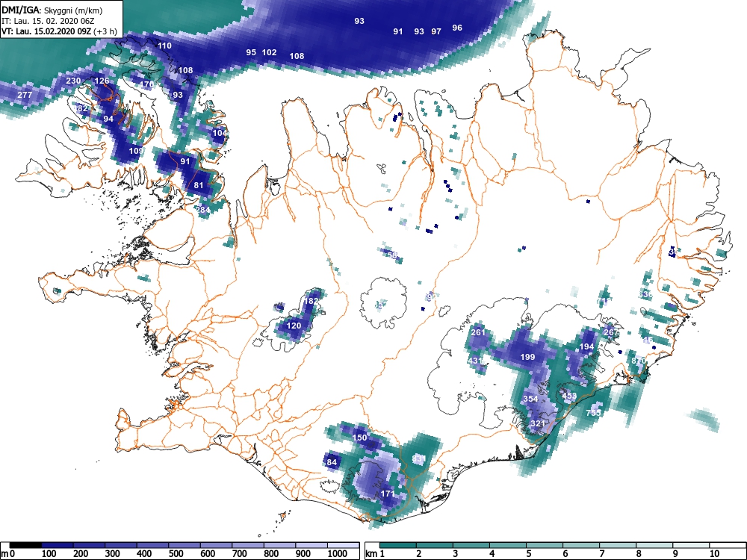Image resolution: width=747 pixels, height=560 pixels.
Task: Click the visibility value 431
Action: (475, 361)
